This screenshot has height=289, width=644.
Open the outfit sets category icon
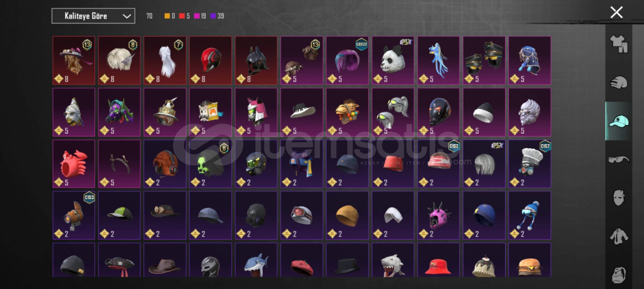(x=619, y=44)
